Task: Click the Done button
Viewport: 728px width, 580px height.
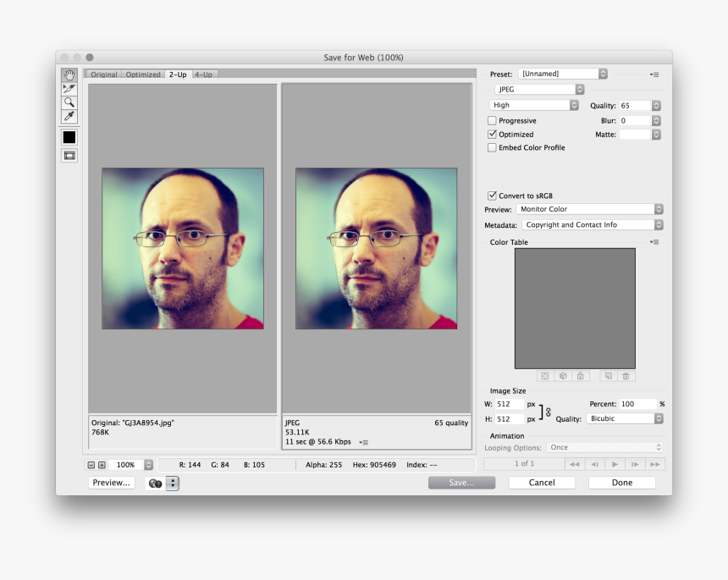Action: pyautogui.click(x=621, y=482)
